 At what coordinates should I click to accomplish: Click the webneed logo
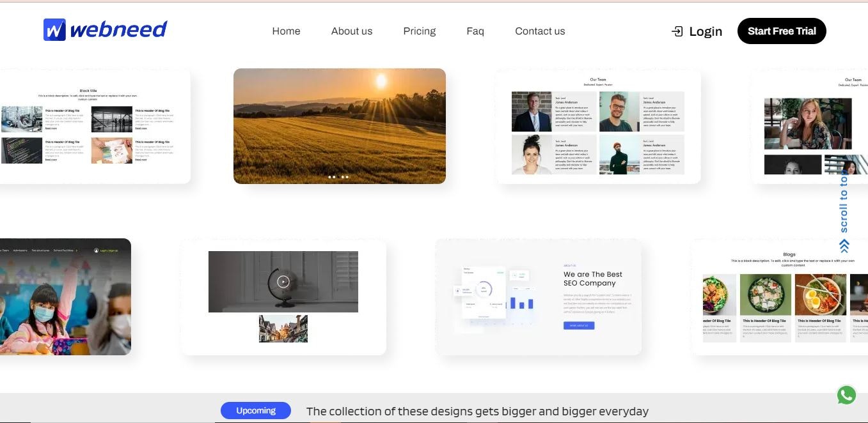pos(106,29)
